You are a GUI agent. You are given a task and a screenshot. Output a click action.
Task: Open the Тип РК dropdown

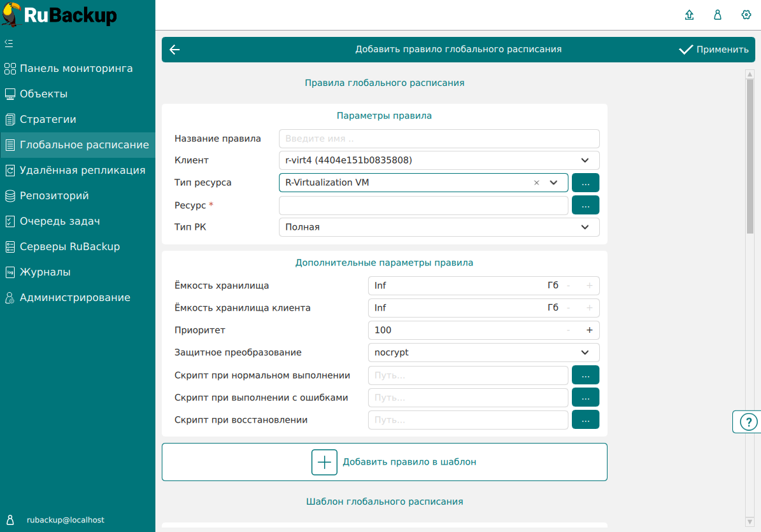coord(585,227)
